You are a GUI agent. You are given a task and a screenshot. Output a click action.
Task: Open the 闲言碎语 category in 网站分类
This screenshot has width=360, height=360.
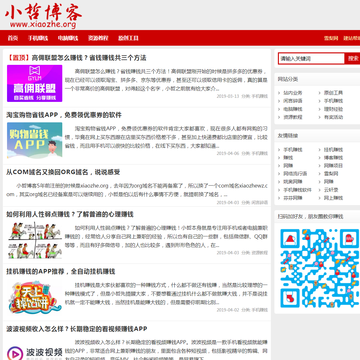[x=293, y=101]
